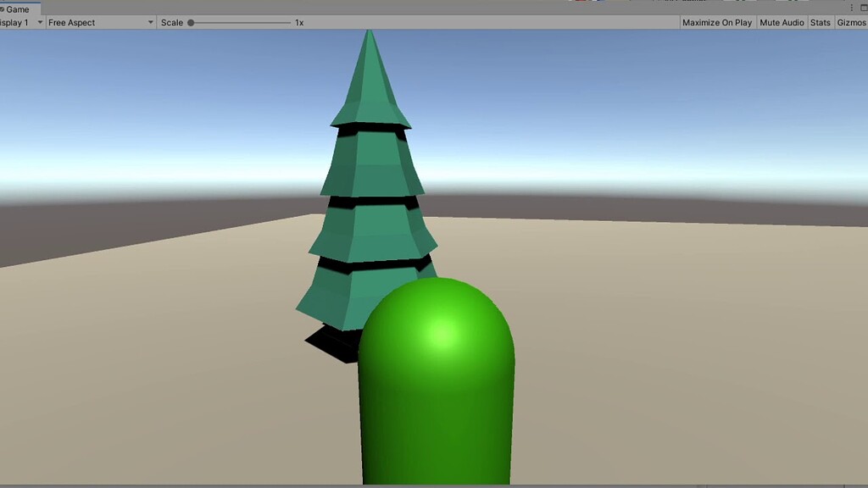The height and width of the screenshot is (488, 868).
Task: Toggle Mute Audio for the Game view
Action: (781, 22)
